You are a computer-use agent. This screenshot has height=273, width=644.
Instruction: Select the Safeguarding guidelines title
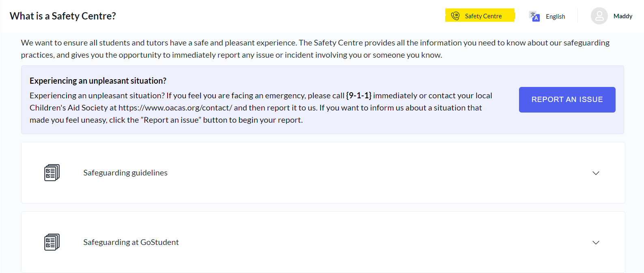click(125, 173)
